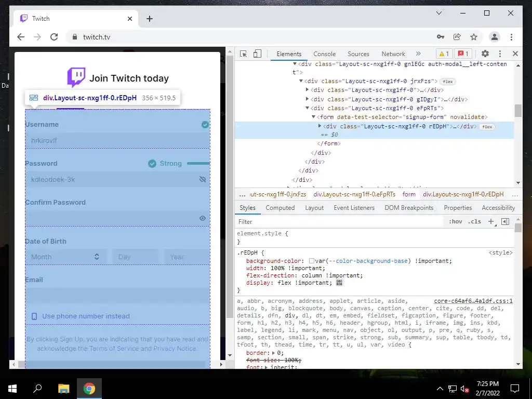Open the Layout tab
Screen dimensions: 532x399
[314, 208]
